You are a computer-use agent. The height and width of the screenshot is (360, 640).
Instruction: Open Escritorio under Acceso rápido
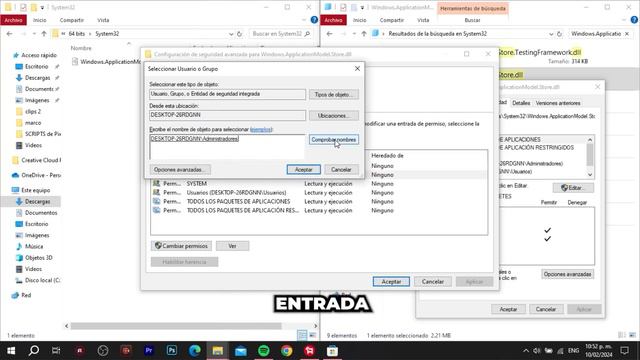pyautogui.click(x=36, y=67)
